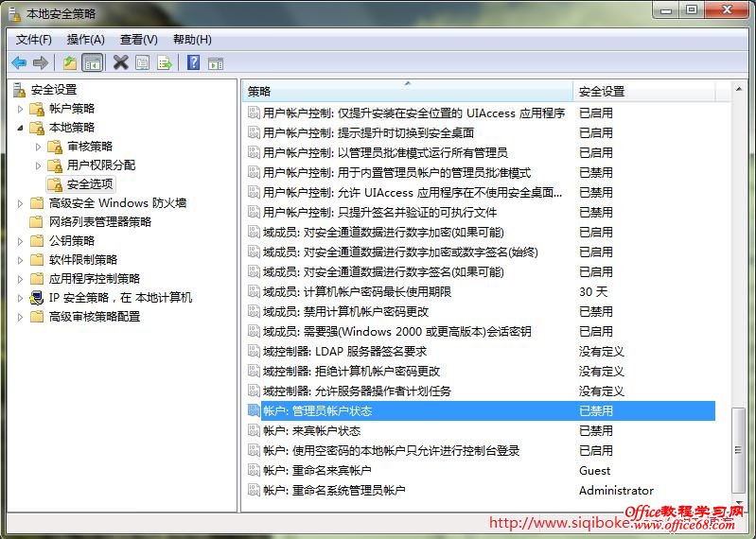Viewport: 756px width, 539px height.
Task: Click the 帐户策略 folder icon
Action: point(37,109)
